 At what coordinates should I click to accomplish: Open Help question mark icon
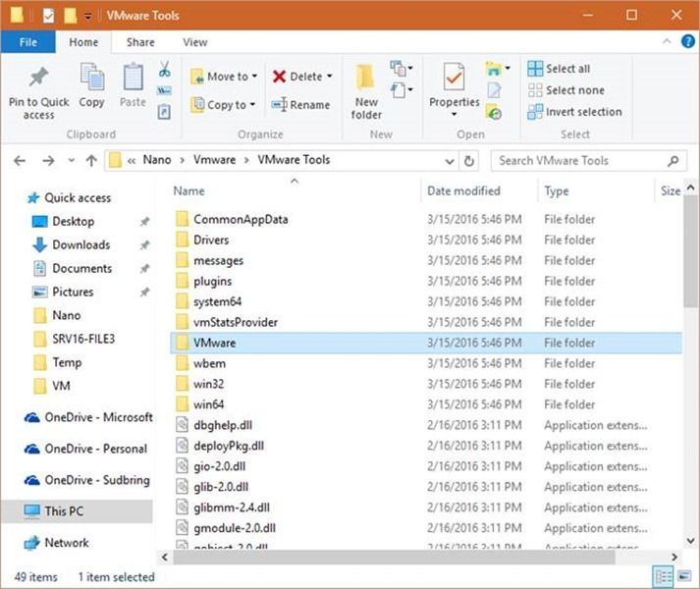click(688, 41)
